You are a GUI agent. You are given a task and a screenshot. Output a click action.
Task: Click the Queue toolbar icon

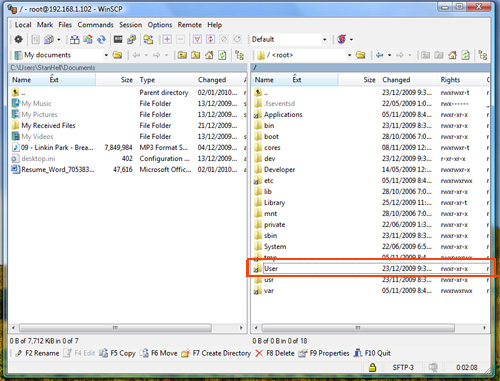pyautogui.click(x=49, y=39)
